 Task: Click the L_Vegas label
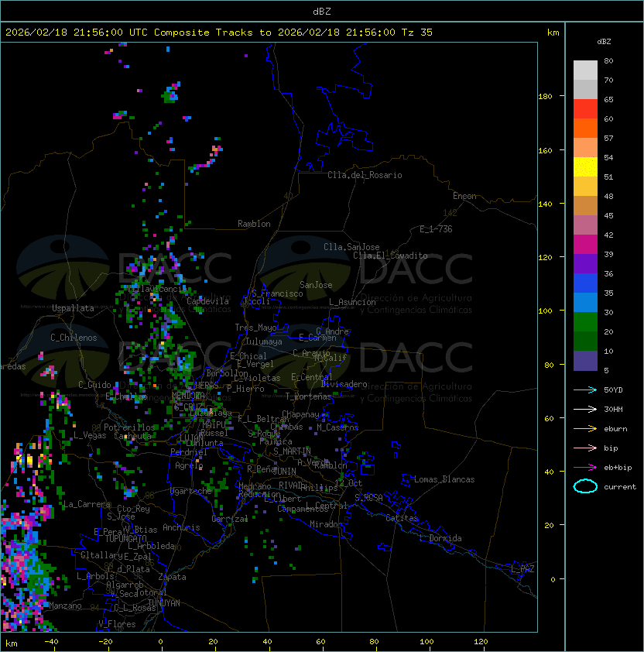click(x=90, y=435)
